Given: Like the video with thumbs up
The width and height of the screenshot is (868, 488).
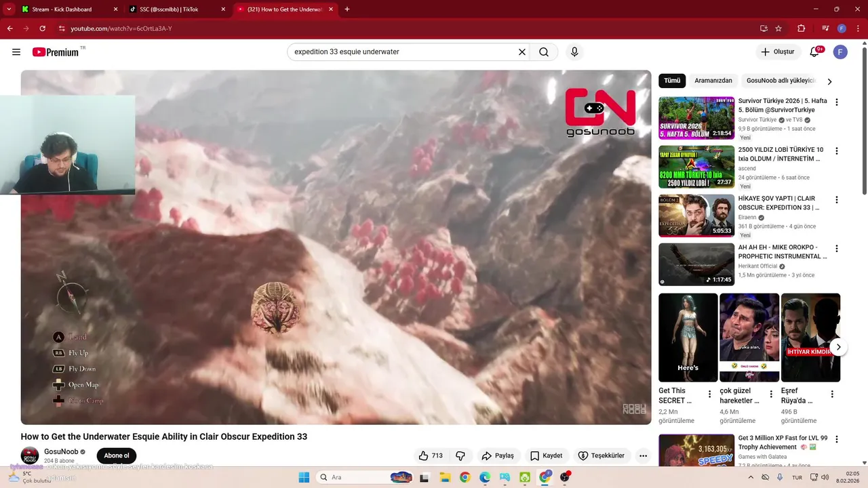Looking at the screenshot, I should (x=431, y=455).
